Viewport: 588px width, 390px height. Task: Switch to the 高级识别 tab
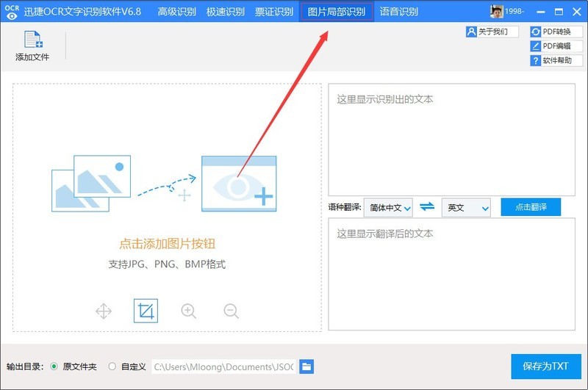176,12
